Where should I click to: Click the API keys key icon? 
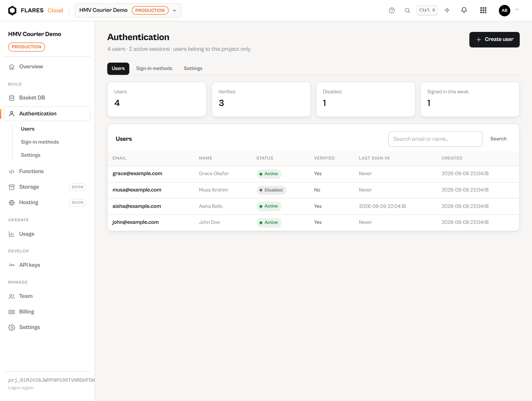[x=11, y=265]
